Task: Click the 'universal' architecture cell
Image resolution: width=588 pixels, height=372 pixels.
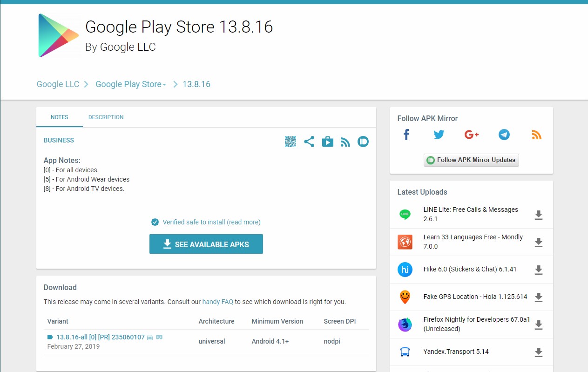Action: (x=212, y=341)
